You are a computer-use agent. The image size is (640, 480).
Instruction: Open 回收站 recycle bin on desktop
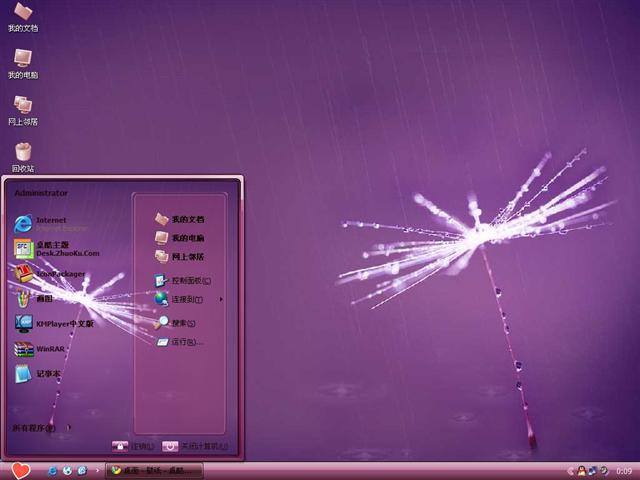(23, 157)
